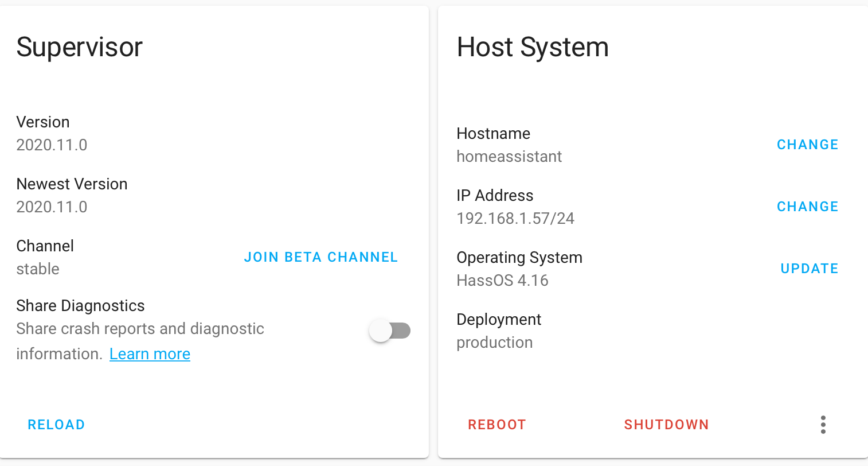Select the Supervisor card title
868x466 pixels.
80,48
